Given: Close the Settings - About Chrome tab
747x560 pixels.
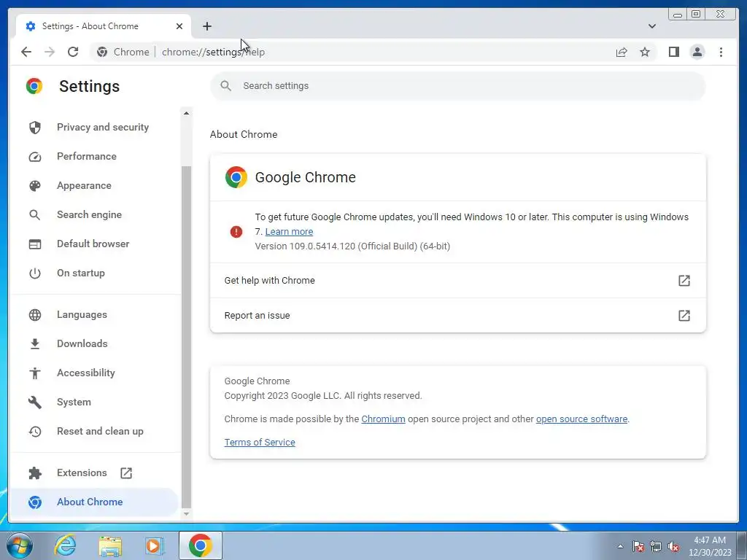Looking at the screenshot, I should point(179,26).
